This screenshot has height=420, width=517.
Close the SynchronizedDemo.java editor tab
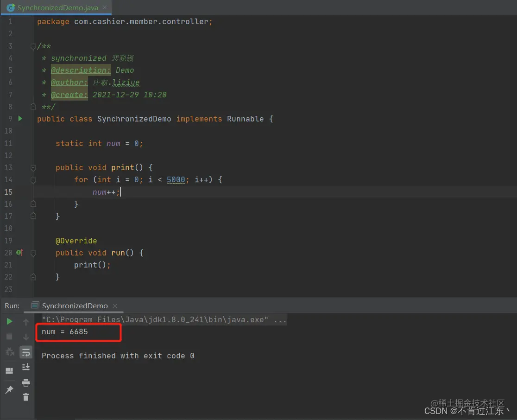[x=105, y=7]
